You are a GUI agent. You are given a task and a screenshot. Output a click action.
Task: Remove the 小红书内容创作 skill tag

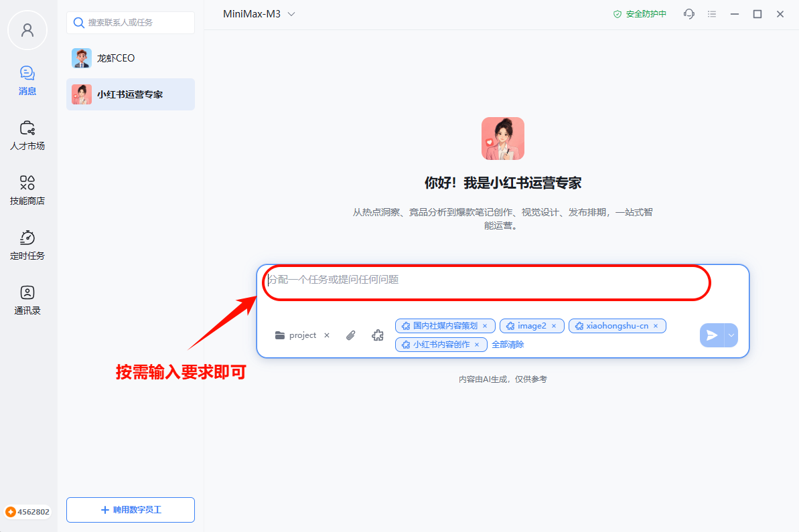[477, 345]
